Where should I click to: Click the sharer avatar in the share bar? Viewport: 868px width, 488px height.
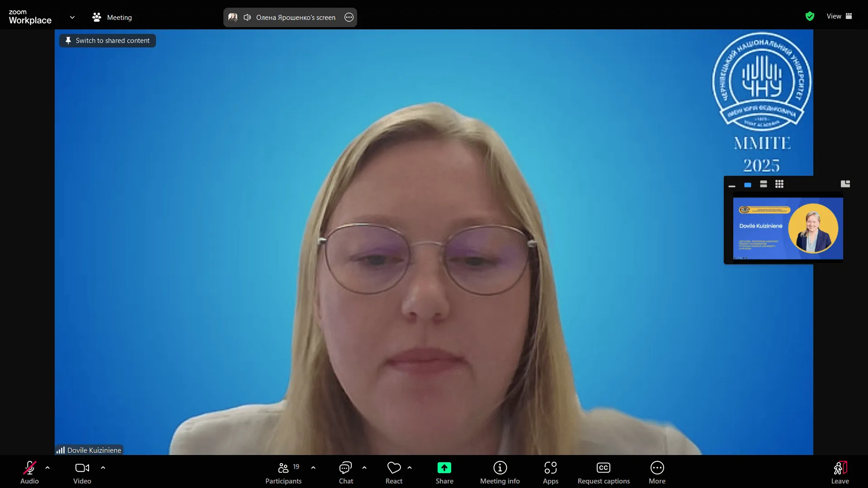pyautogui.click(x=233, y=17)
